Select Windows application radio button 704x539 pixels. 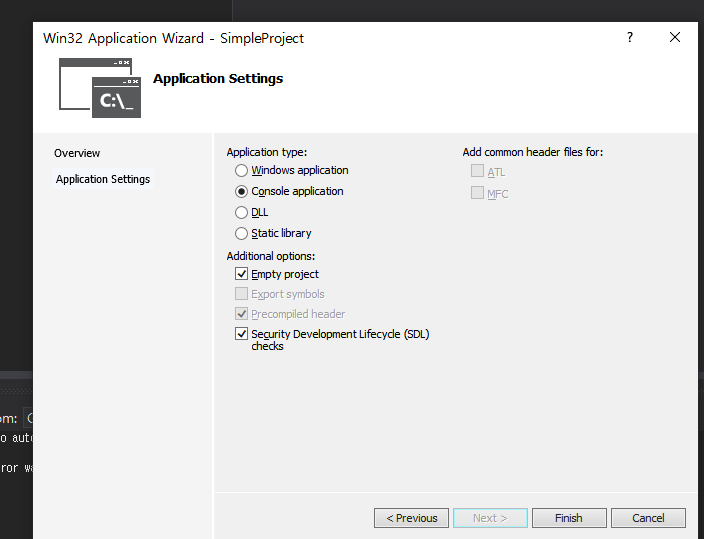tap(242, 171)
